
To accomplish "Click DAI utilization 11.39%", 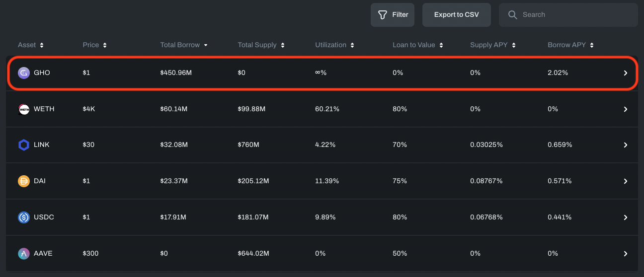I will [x=327, y=181].
